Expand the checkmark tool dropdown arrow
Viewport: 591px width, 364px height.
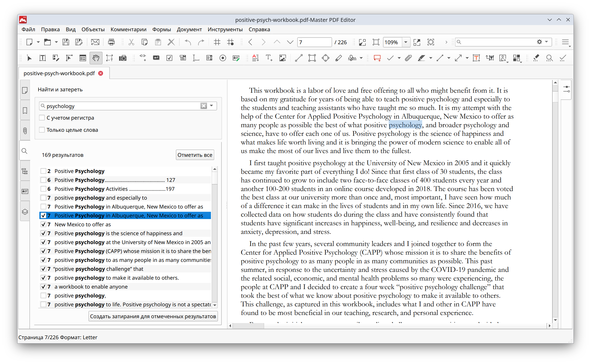[399, 58]
